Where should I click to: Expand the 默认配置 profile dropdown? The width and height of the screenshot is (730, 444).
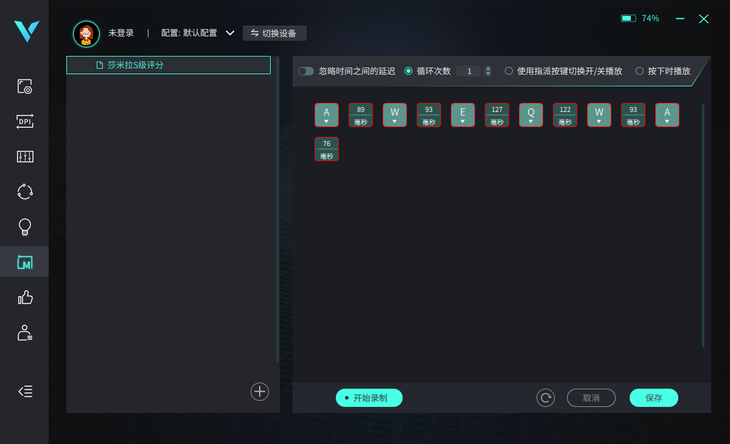pos(230,33)
